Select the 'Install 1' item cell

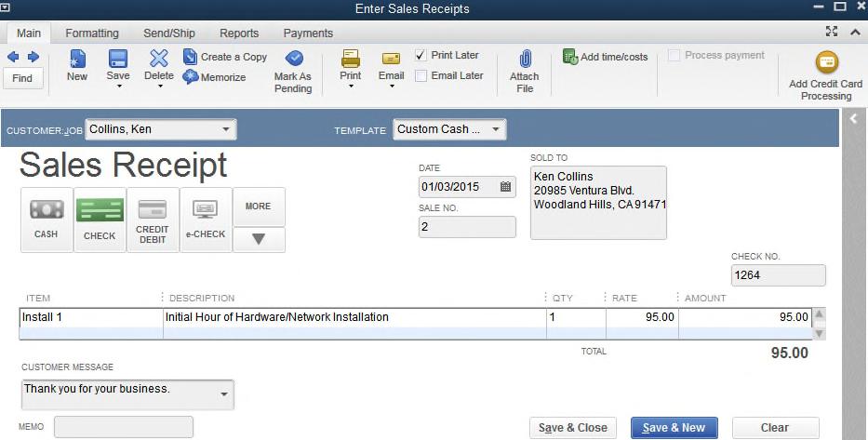[91, 317]
